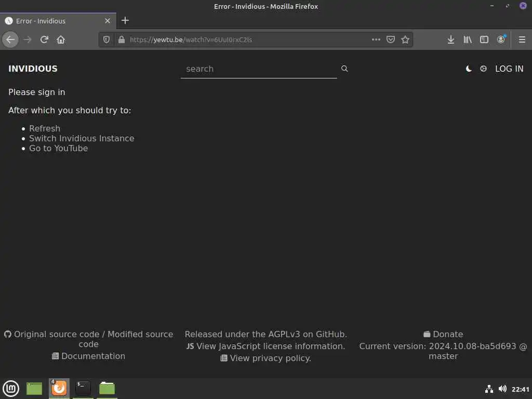This screenshot has width=532, height=399.
Task: Save page to Pocket icon
Action: pos(391,39)
